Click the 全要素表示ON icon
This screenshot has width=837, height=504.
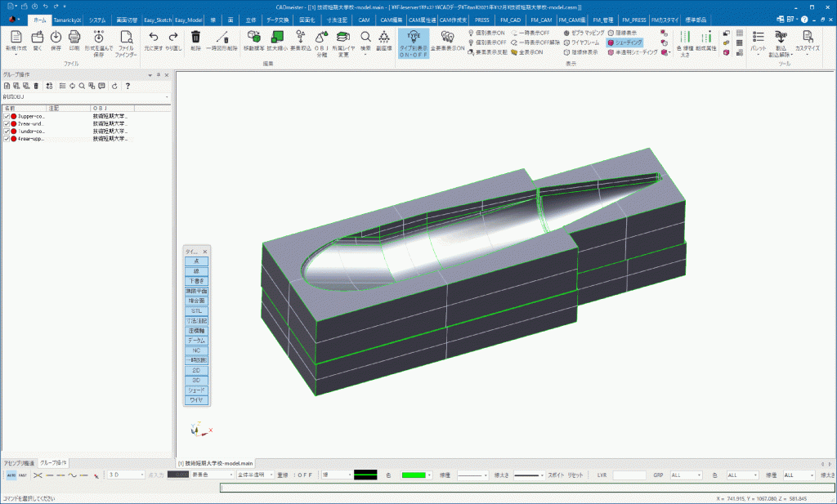point(448,40)
